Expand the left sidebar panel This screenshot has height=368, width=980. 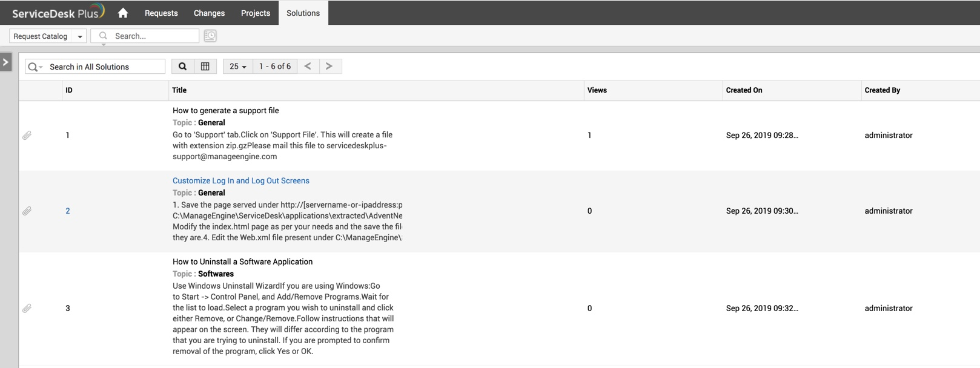tap(6, 62)
